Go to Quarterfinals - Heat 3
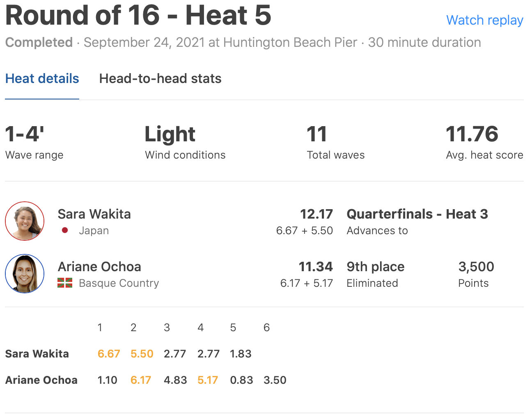This screenshot has width=532, height=415. click(x=417, y=214)
